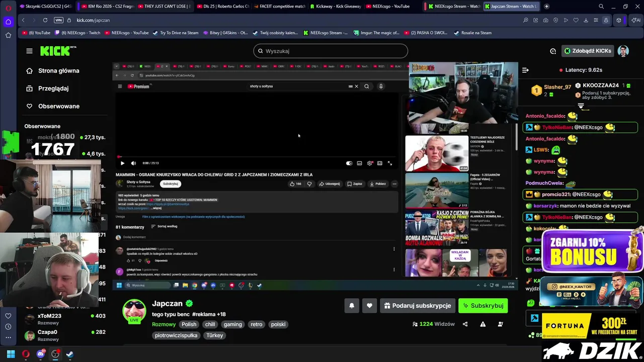The height and width of the screenshot is (362, 644).
Task: Click the address bar kick.com/japczan
Action: 93,20
